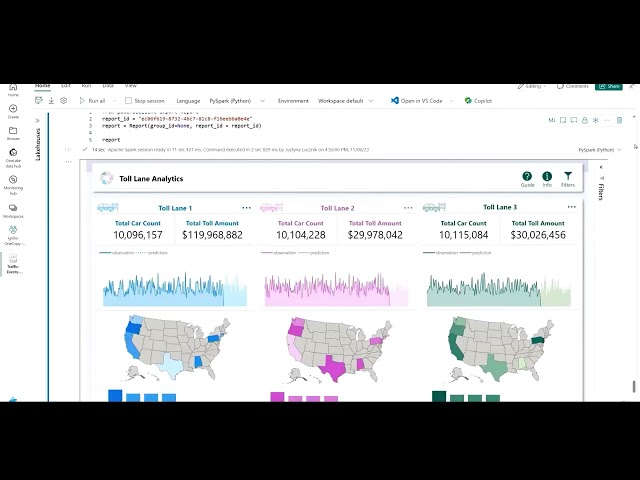Open the Workspace default environment dropdown
Image resolution: width=640 pixels, height=480 pixels.
click(x=345, y=100)
